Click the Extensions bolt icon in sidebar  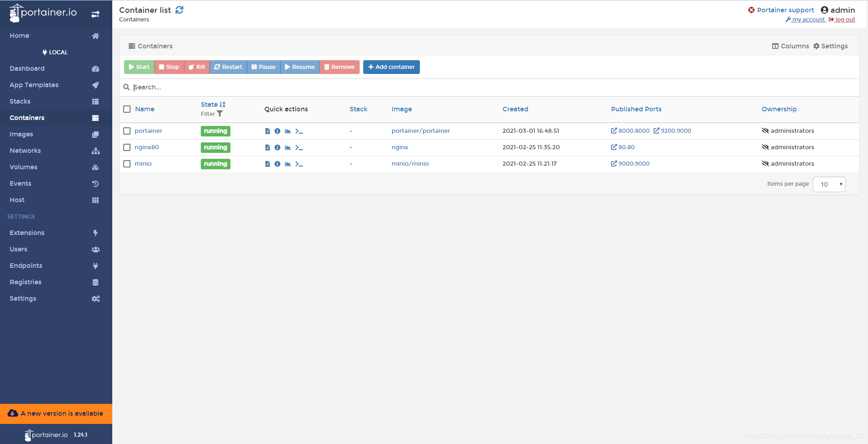95,233
